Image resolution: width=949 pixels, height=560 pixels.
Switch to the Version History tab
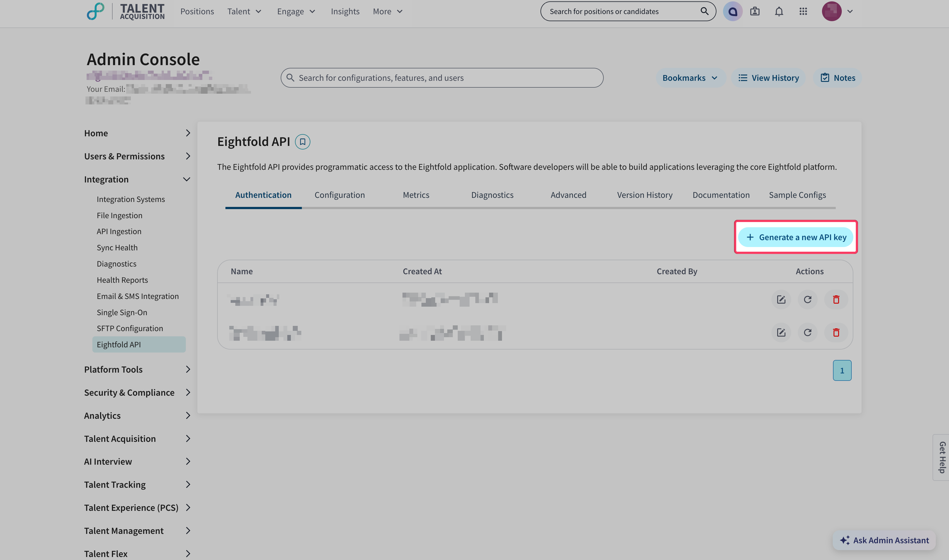point(644,195)
